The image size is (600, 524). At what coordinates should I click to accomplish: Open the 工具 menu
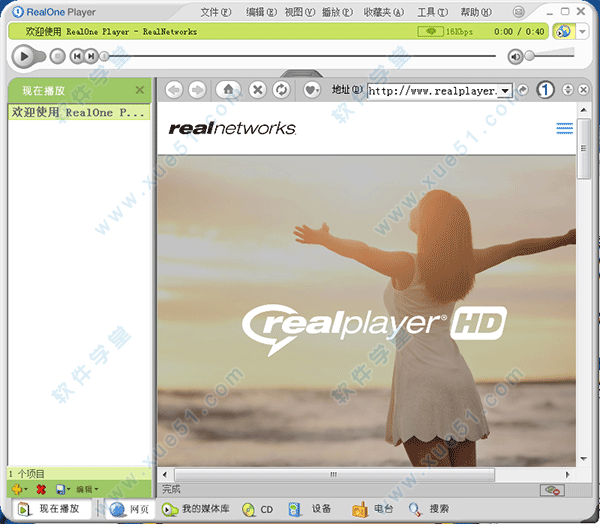pos(432,12)
